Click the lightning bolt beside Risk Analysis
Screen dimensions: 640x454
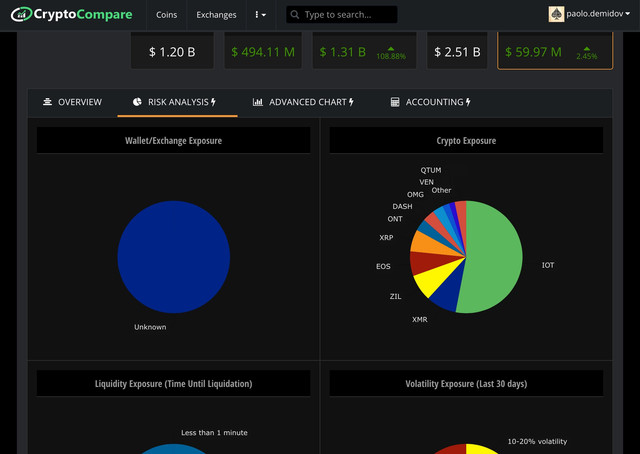(213, 102)
